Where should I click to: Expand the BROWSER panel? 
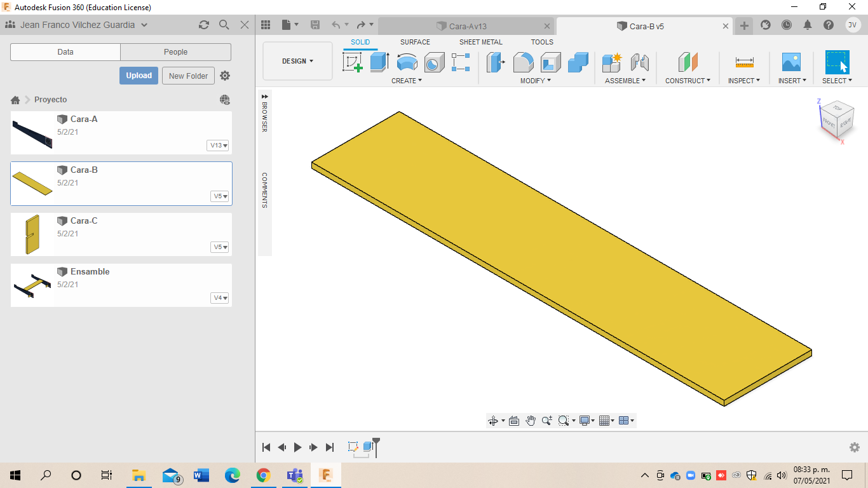pos(264,97)
